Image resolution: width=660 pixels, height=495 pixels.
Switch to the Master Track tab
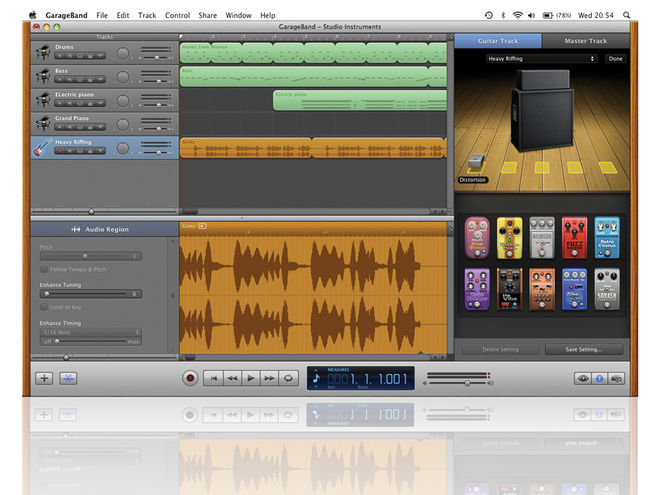585,41
